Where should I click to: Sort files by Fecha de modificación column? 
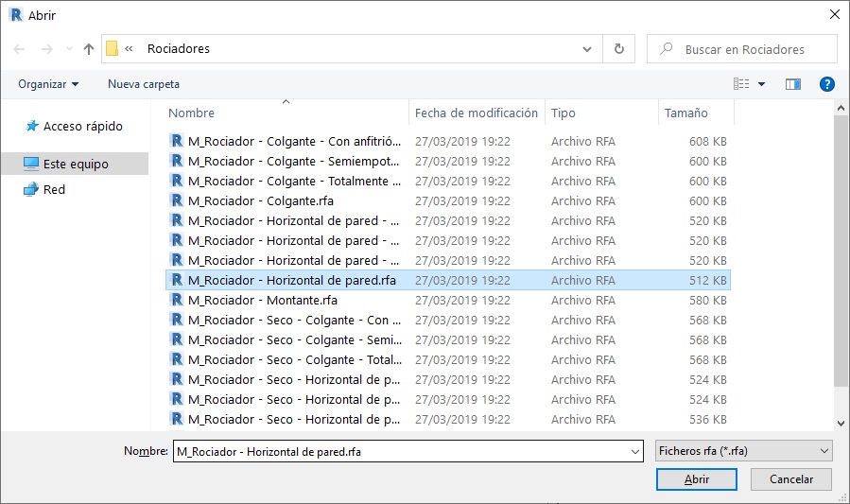pos(476,113)
